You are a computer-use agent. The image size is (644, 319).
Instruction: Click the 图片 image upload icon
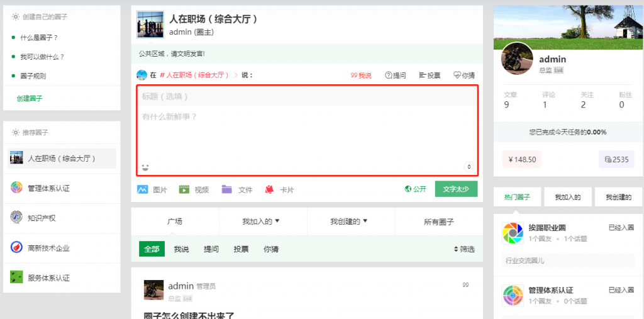click(x=142, y=189)
